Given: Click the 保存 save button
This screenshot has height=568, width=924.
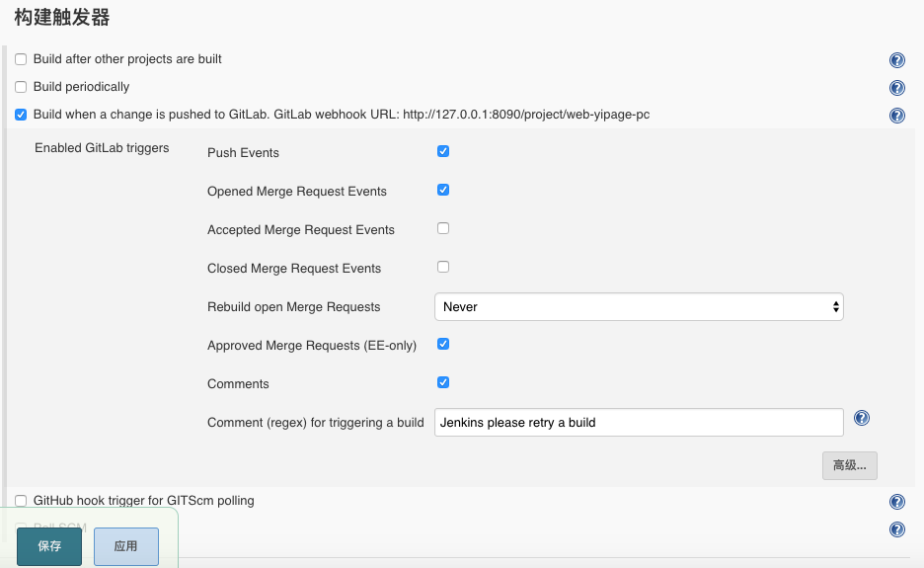Looking at the screenshot, I should 49,546.
